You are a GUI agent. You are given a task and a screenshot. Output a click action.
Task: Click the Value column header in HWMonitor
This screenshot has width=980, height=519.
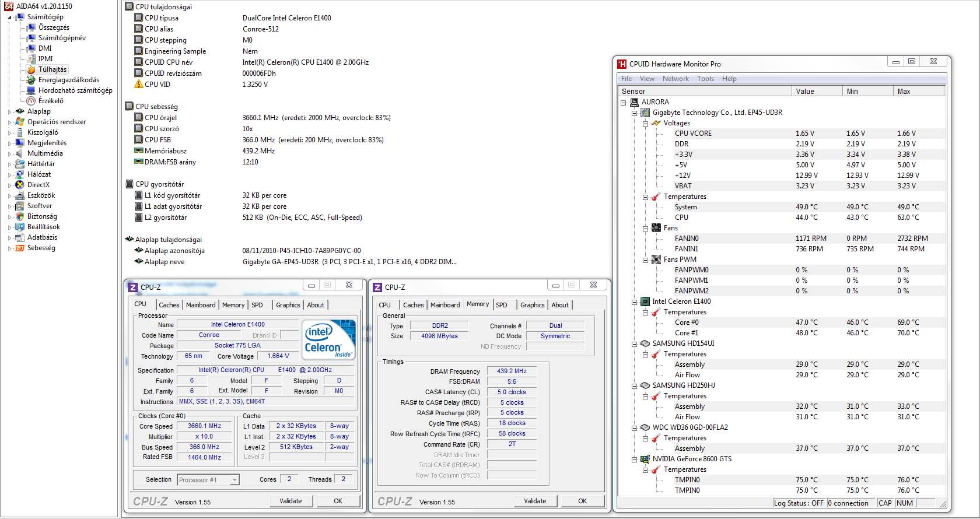(x=817, y=91)
